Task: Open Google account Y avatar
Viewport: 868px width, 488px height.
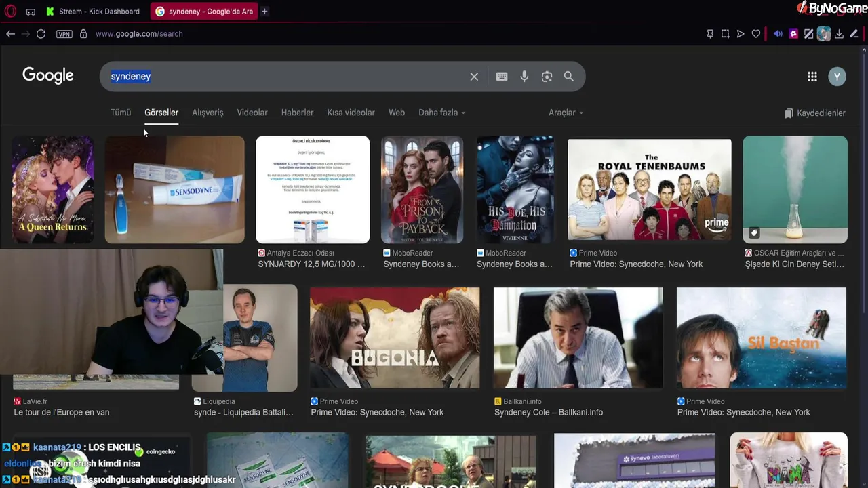Action: coord(837,77)
